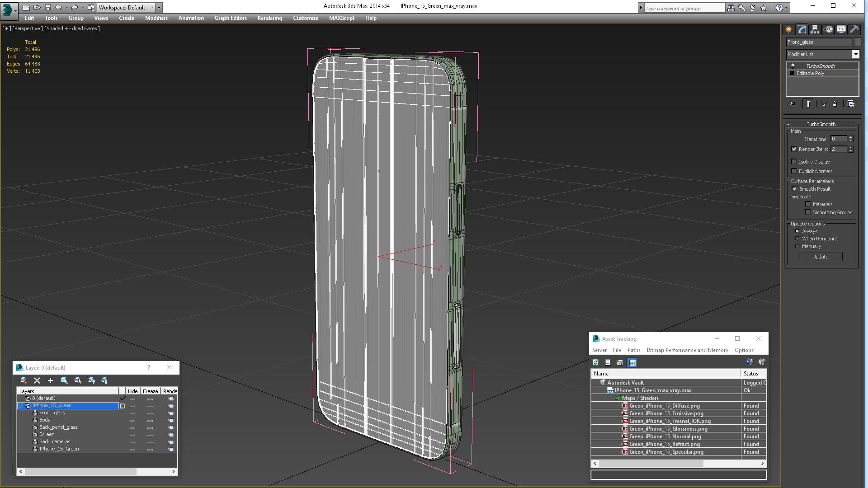Click the Update button
The width and height of the screenshot is (868, 488).
(x=821, y=257)
